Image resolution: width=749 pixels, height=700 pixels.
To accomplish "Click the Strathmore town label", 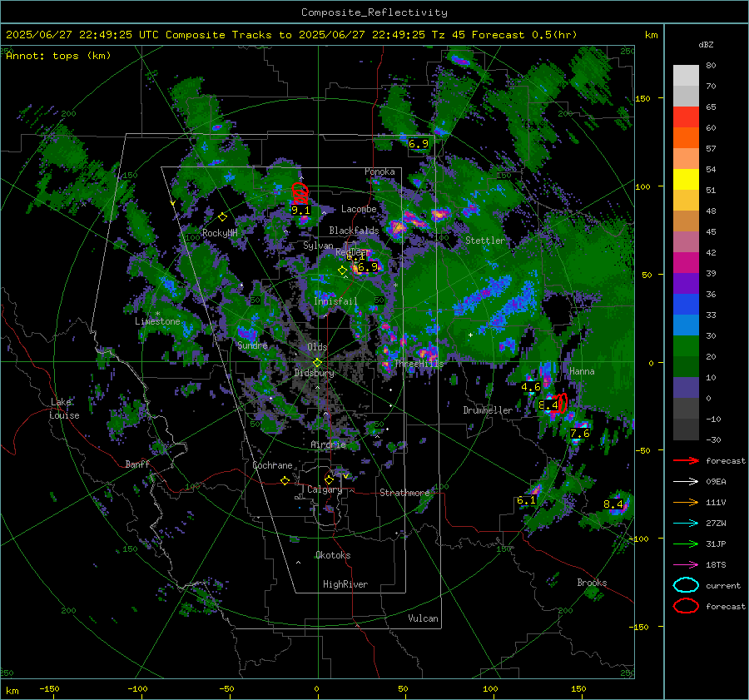I will (x=404, y=493).
